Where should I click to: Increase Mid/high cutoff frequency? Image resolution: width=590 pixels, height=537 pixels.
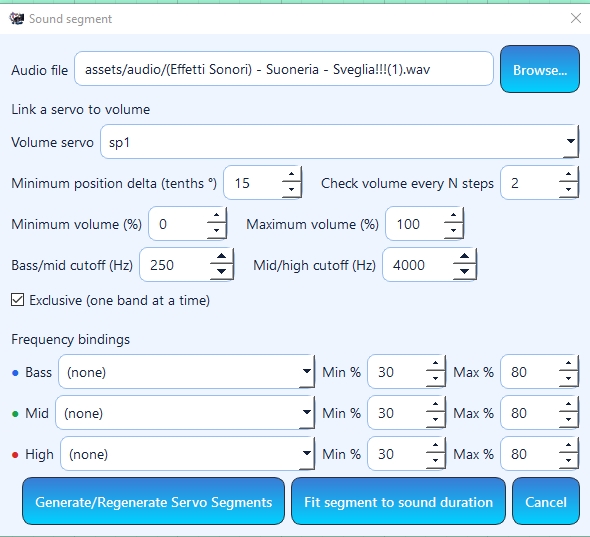coord(464,256)
